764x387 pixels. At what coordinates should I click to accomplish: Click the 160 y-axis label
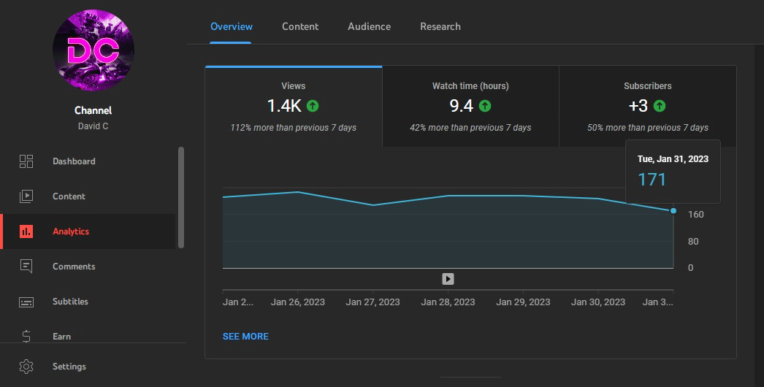pos(696,214)
